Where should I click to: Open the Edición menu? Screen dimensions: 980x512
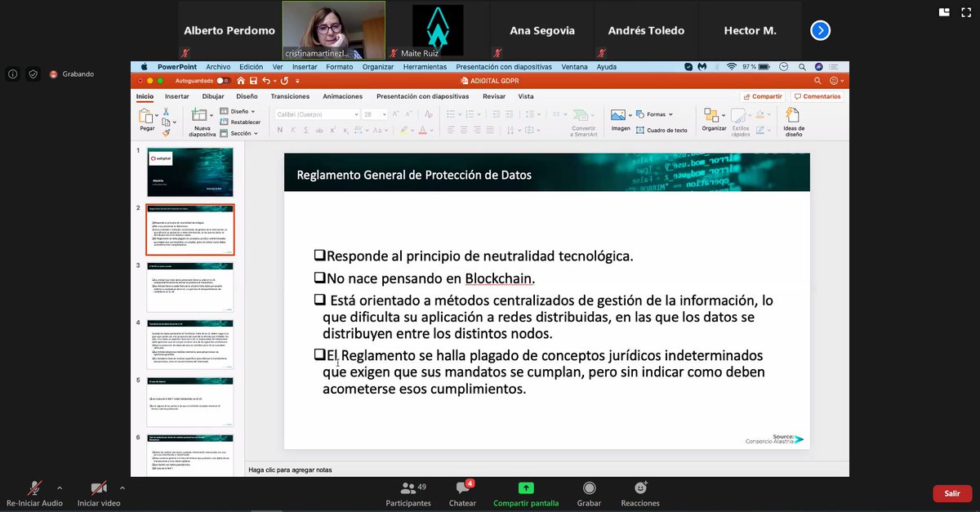pos(252,67)
